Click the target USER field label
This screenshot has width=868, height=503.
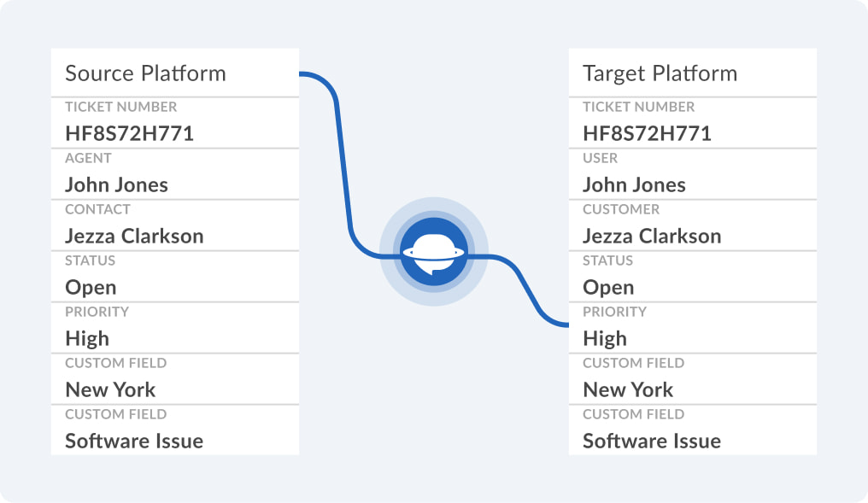(x=600, y=158)
